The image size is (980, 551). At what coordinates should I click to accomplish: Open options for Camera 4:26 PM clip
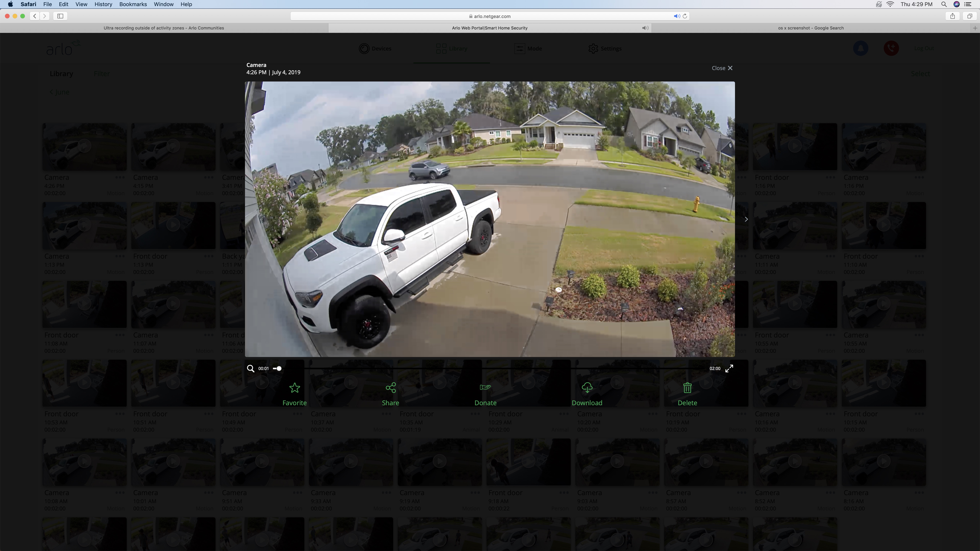[120, 177]
